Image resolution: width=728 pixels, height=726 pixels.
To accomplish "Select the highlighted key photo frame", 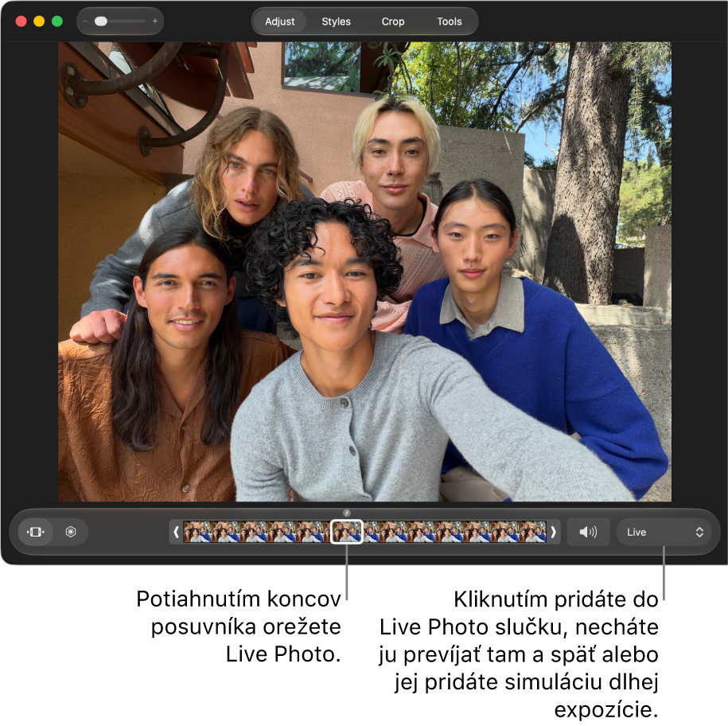I will click(346, 532).
